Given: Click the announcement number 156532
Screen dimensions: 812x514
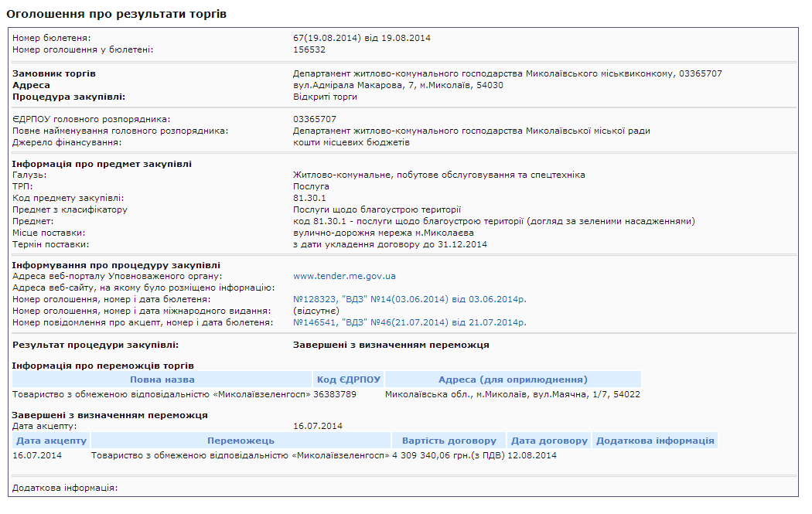Looking at the screenshot, I should 309,49.
